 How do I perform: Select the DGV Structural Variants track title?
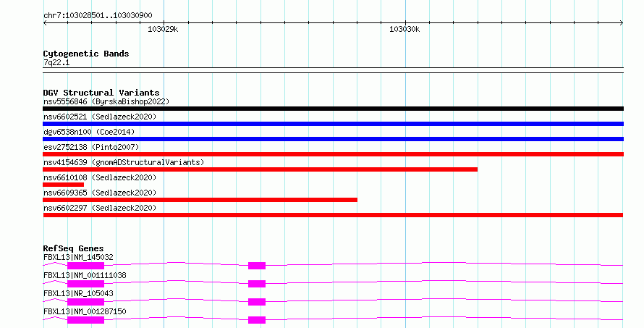click(x=101, y=93)
